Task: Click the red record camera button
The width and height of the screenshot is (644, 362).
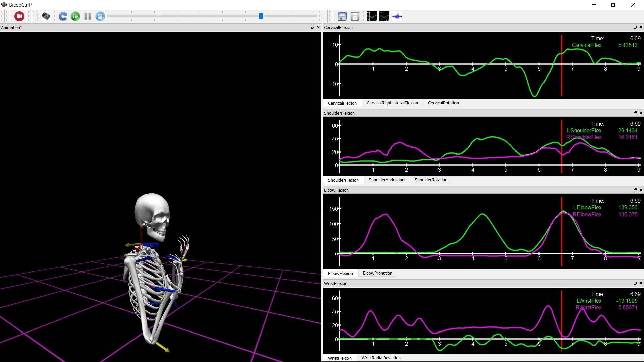Action: [x=19, y=16]
